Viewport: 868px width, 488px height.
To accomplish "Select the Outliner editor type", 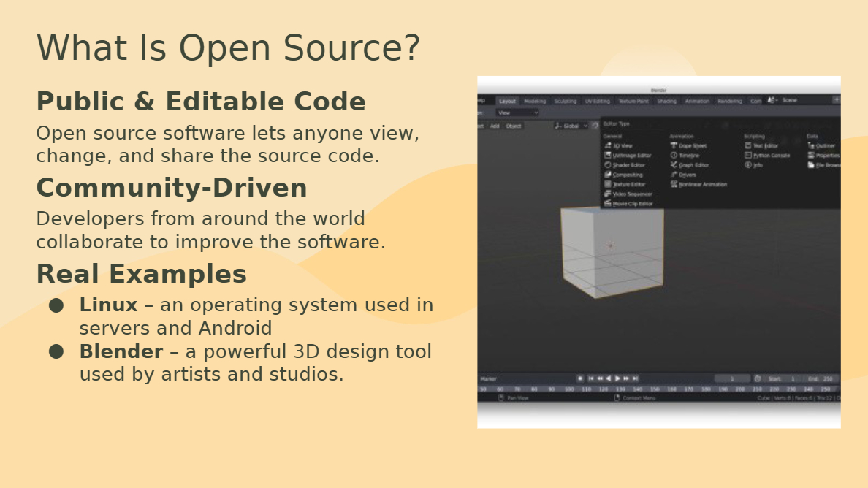I will coord(824,146).
